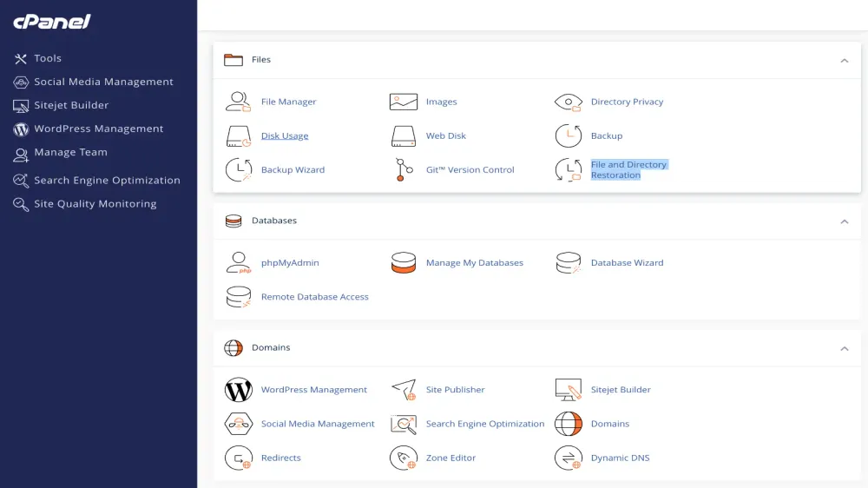Click the Manage Team icon in sidebar
Image resolution: width=868 pixels, height=488 pixels.
[21, 155]
